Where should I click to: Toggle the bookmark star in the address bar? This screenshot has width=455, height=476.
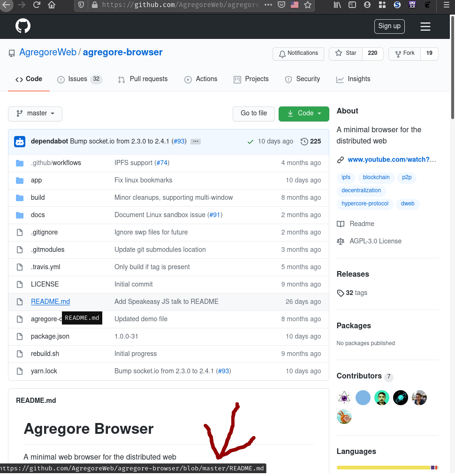307,5
